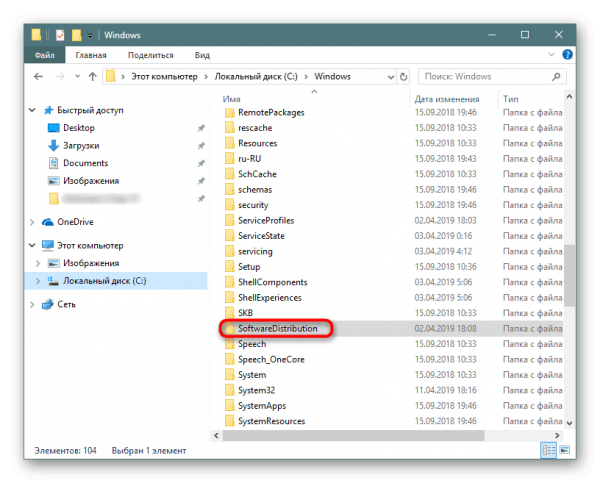Open the Файл menu

[x=44, y=55]
